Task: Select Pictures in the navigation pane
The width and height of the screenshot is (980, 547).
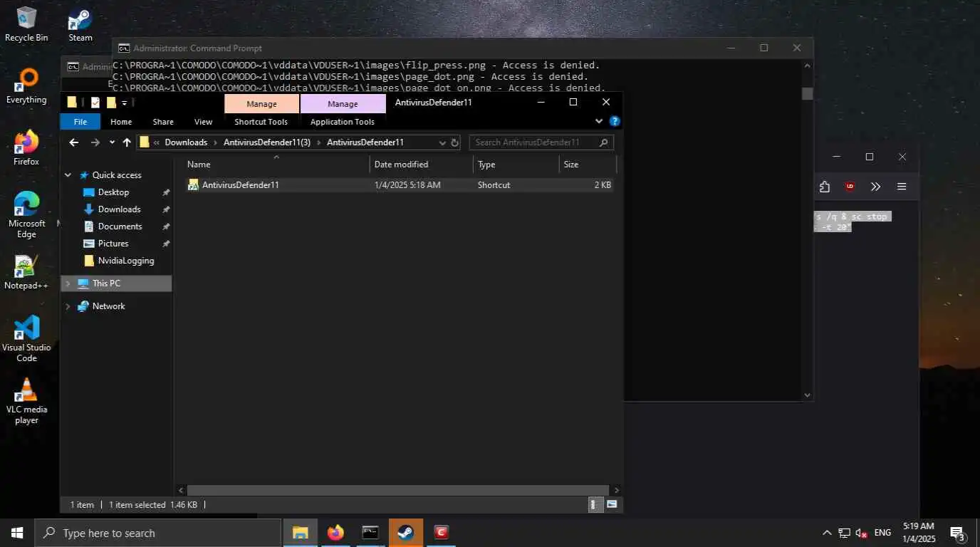Action: click(113, 244)
